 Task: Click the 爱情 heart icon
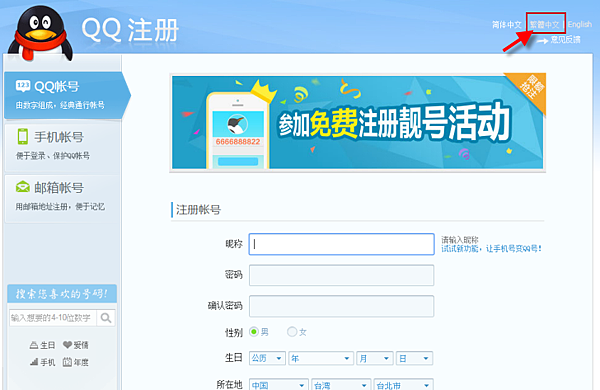[67, 345]
